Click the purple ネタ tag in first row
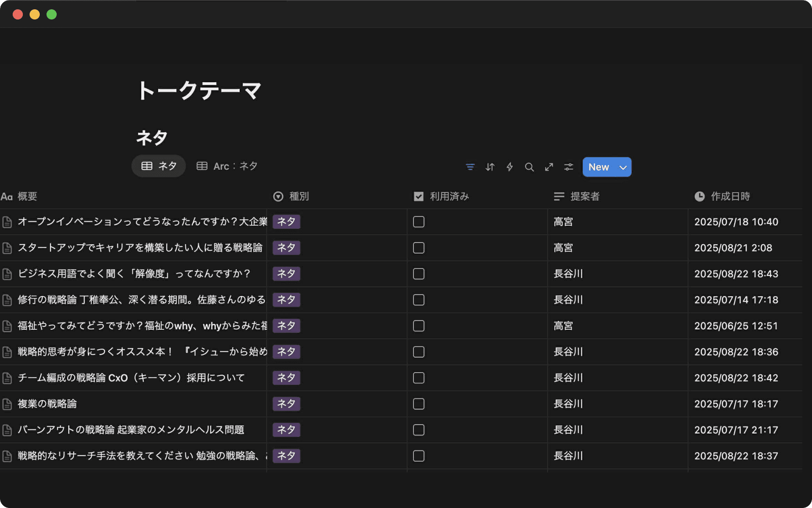The height and width of the screenshot is (508, 812). [x=286, y=222]
